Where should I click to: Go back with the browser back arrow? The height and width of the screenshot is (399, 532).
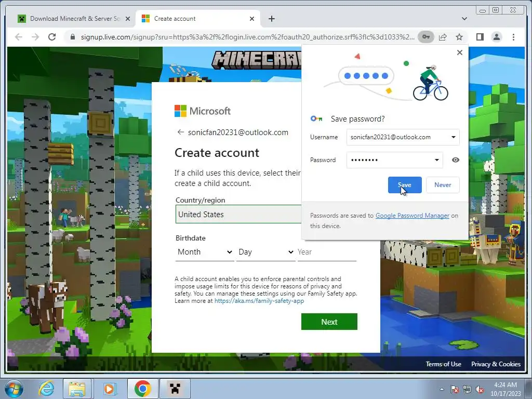click(19, 37)
